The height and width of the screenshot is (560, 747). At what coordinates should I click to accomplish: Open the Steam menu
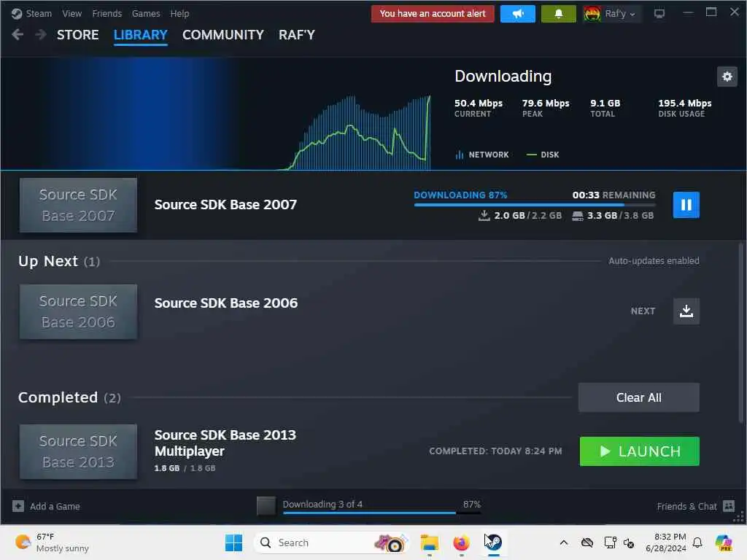tap(39, 14)
